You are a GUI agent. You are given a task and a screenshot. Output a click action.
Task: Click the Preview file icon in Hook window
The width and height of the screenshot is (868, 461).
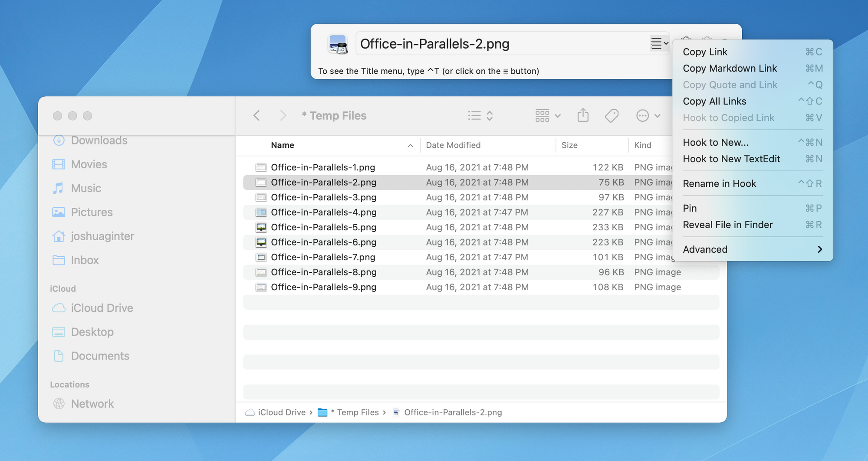point(338,44)
